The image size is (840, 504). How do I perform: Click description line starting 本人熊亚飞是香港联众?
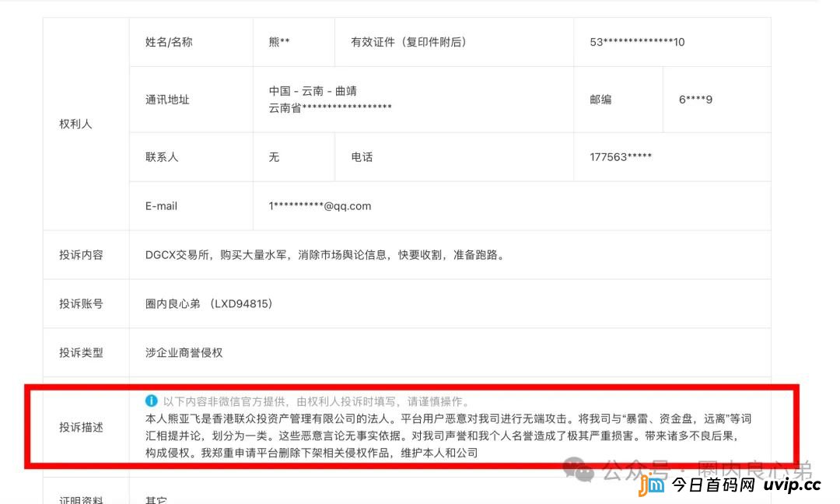pos(449,418)
